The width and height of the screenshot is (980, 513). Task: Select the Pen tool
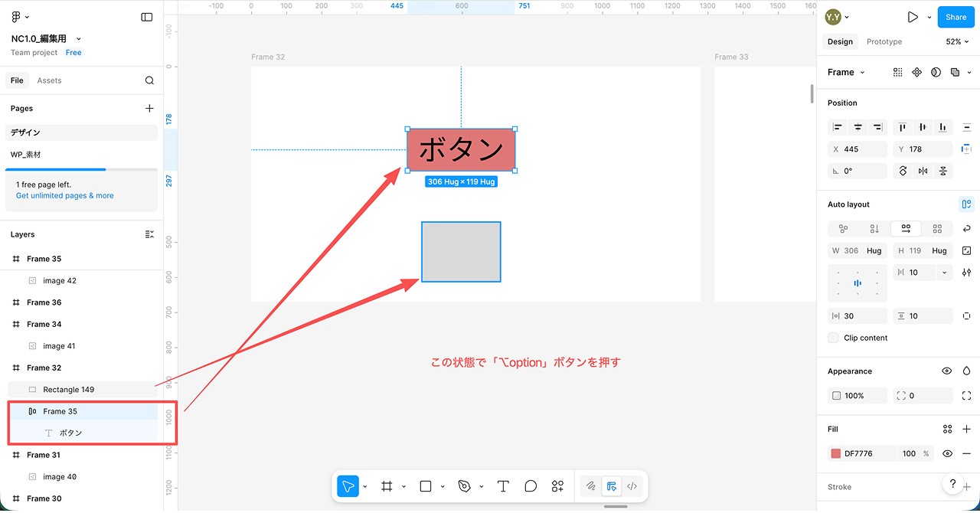click(464, 486)
